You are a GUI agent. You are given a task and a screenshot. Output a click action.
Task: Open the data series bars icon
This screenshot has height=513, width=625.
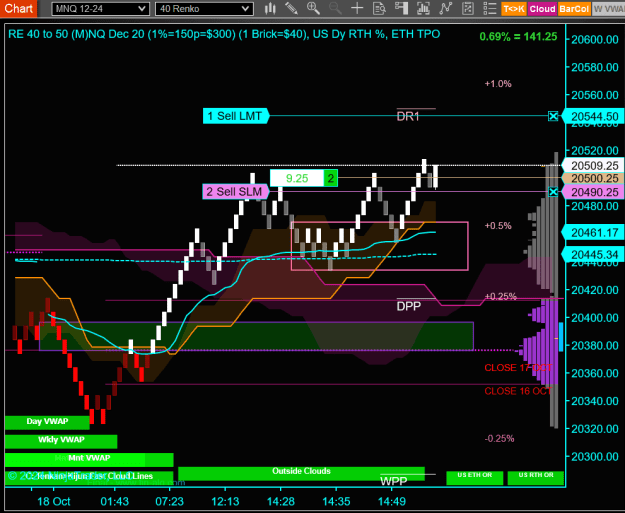423,8
